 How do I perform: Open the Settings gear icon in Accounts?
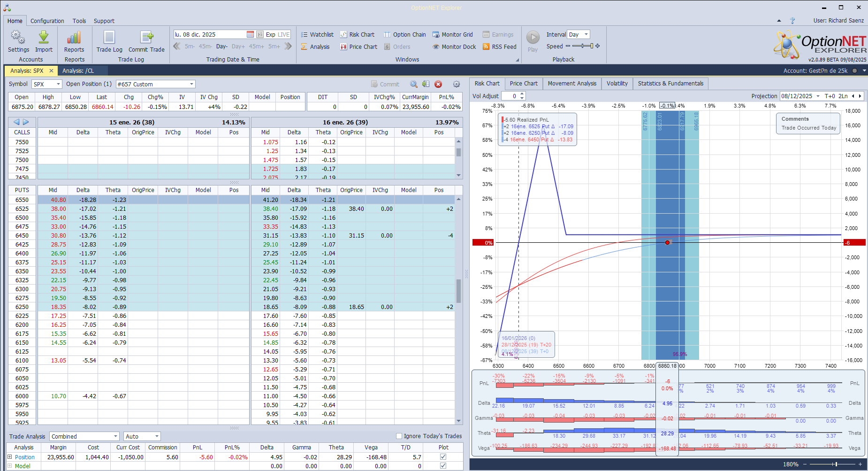tap(18, 41)
